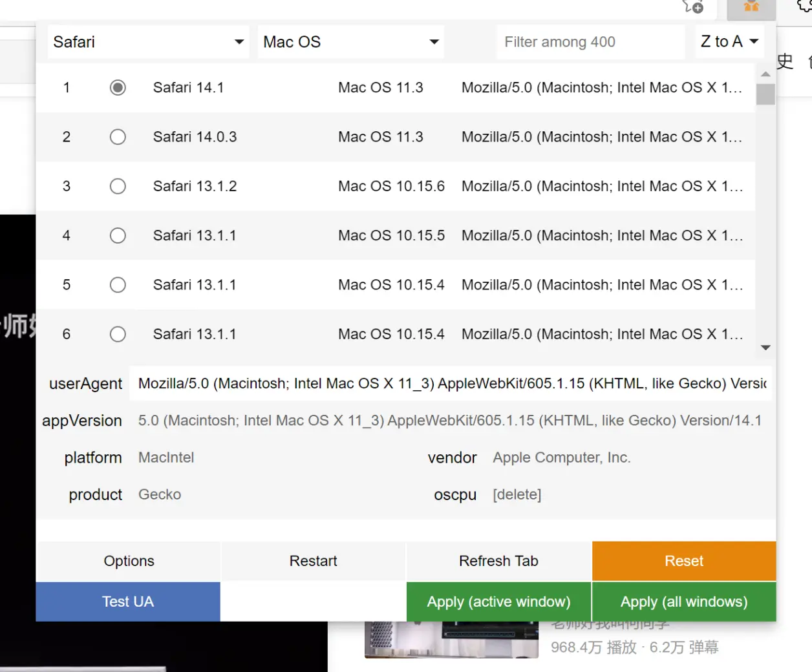Click the blue Test UA button
This screenshot has width=812, height=672.
(128, 602)
